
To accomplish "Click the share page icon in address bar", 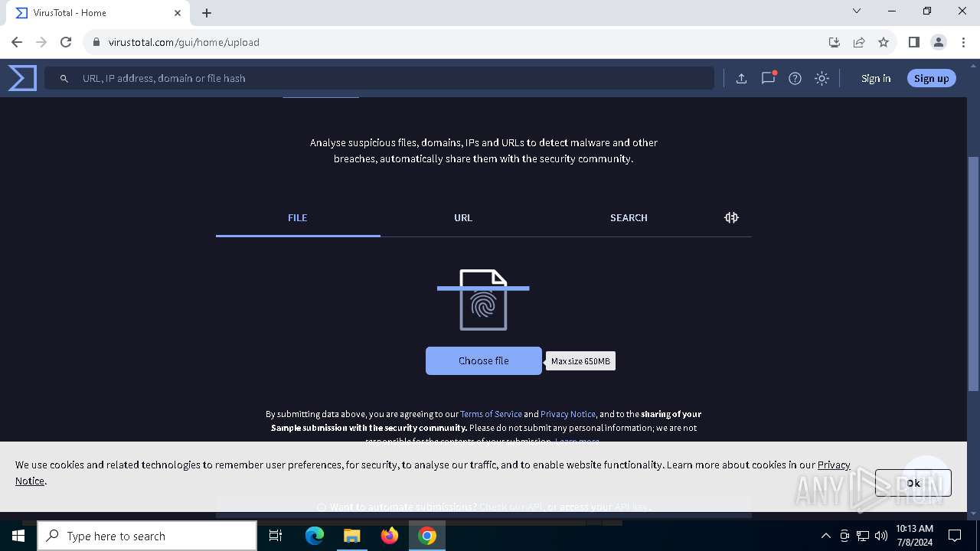I will (x=859, y=42).
